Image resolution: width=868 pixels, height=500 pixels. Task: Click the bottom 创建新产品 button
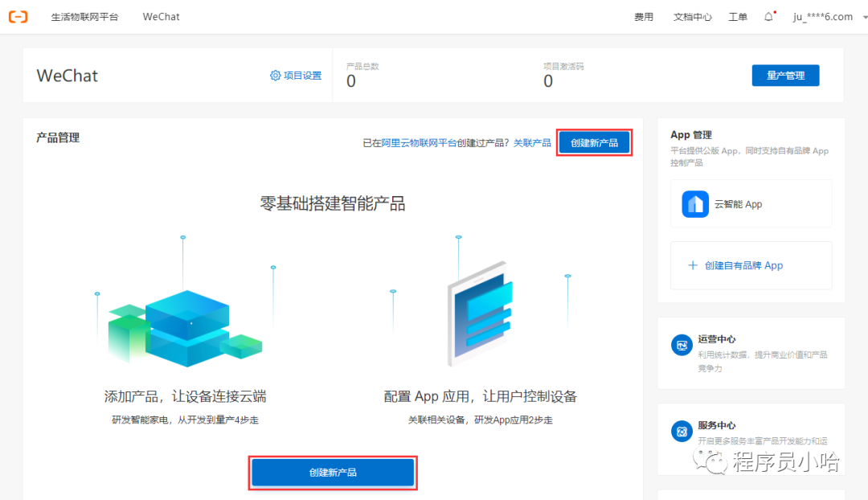(333, 473)
